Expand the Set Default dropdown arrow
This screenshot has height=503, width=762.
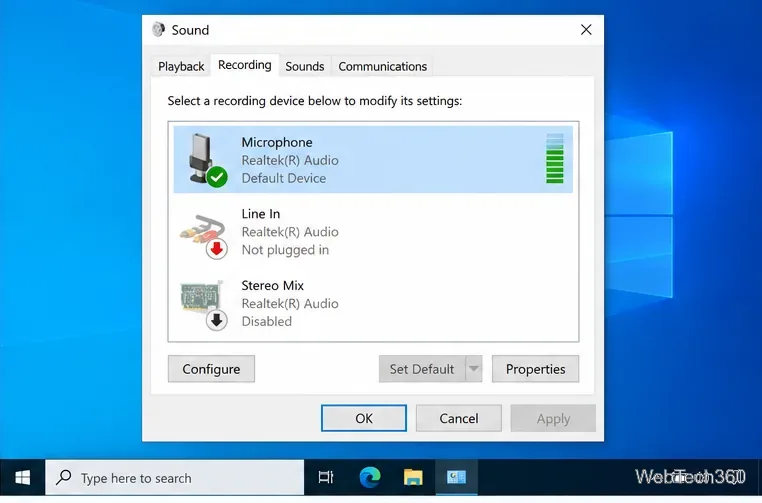[x=474, y=369]
